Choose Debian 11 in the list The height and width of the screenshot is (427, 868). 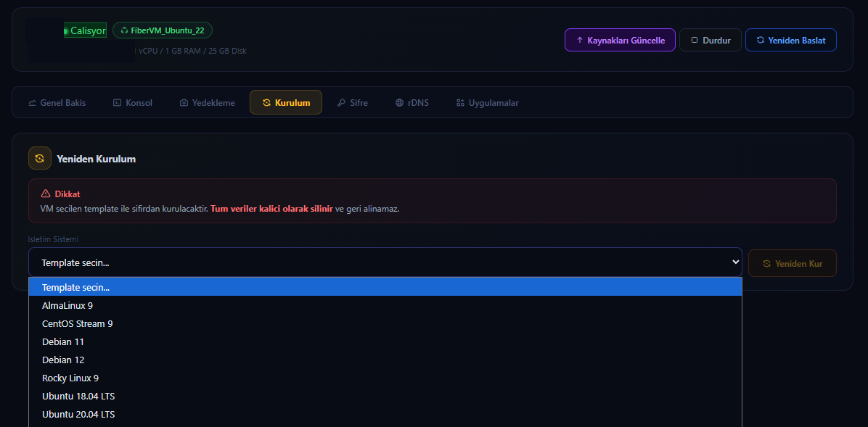point(385,342)
